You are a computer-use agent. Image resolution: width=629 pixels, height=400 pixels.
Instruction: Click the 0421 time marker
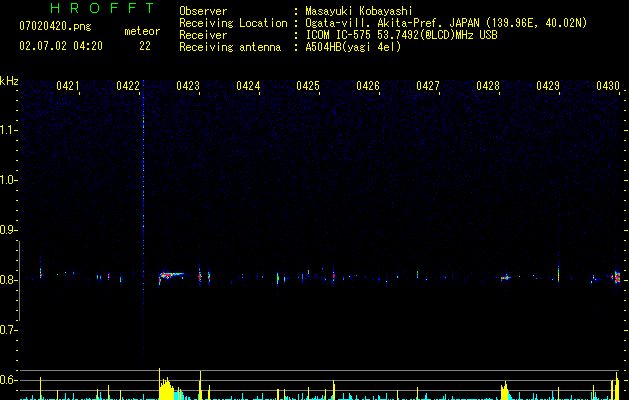(x=67, y=86)
